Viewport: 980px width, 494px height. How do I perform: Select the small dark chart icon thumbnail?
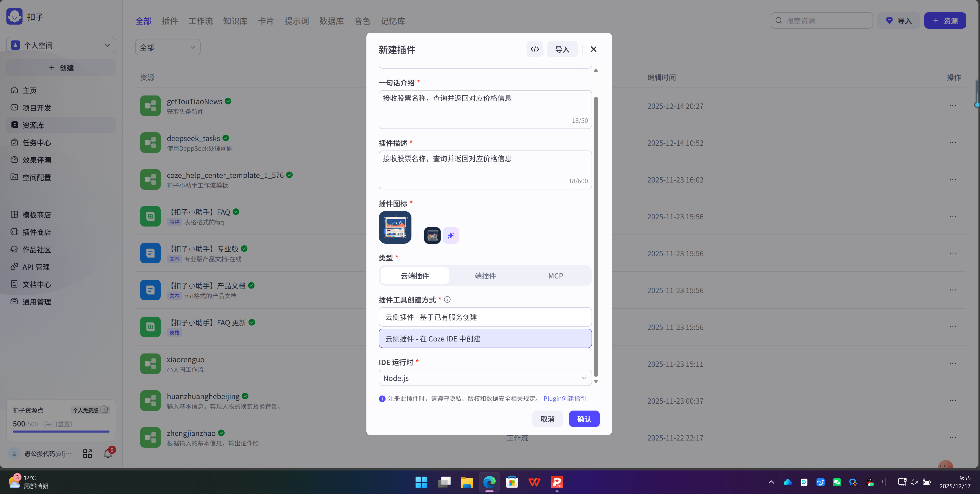click(432, 235)
